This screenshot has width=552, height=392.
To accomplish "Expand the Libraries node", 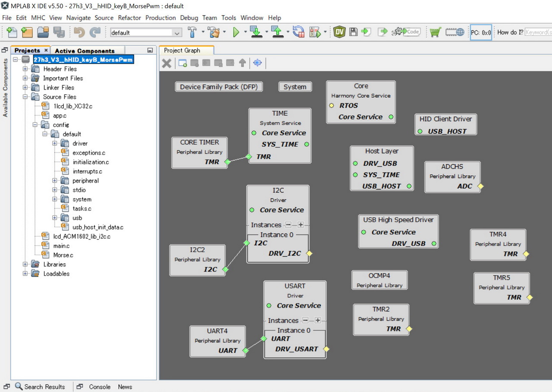I will coord(25,264).
